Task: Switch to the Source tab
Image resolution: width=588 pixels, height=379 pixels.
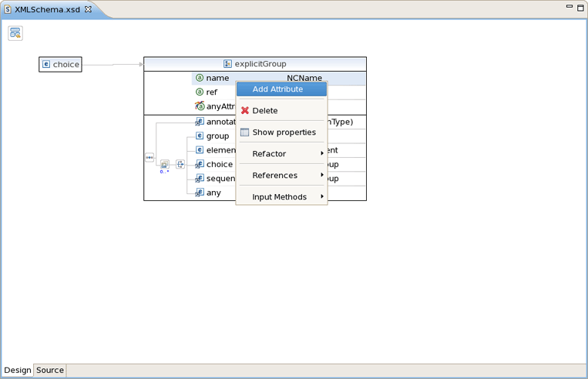Action: [x=50, y=371]
